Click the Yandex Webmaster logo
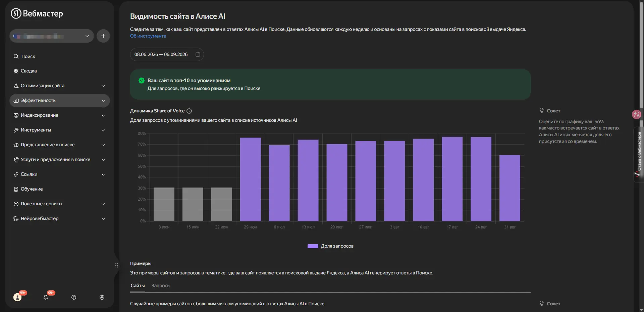The width and height of the screenshot is (644, 312). pos(37,13)
